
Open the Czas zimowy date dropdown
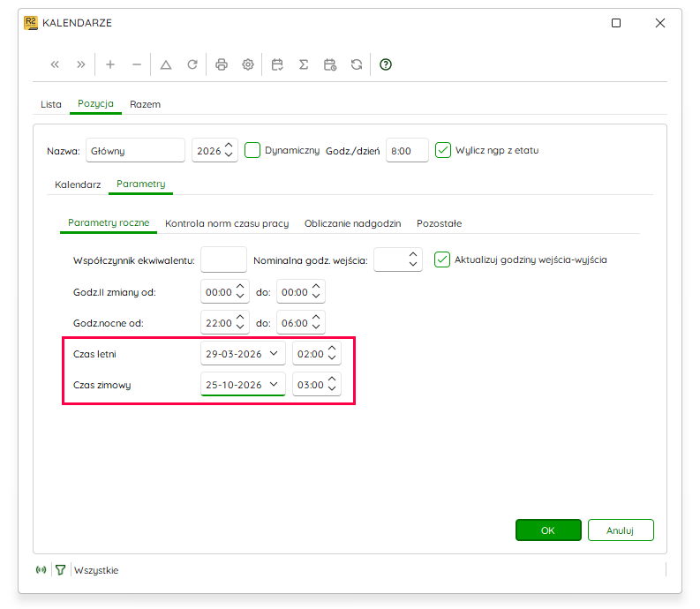[x=274, y=385]
